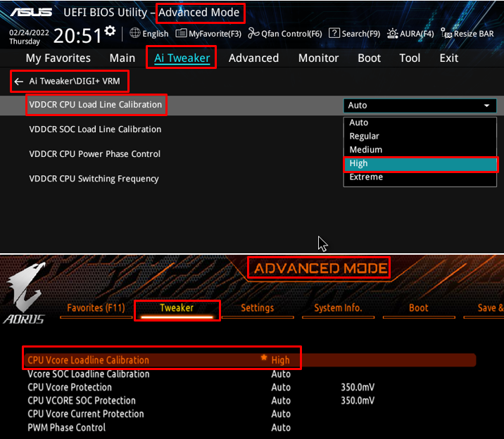Go to the Exit tab
Viewport: 504px width, 439px height.
click(x=448, y=58)
